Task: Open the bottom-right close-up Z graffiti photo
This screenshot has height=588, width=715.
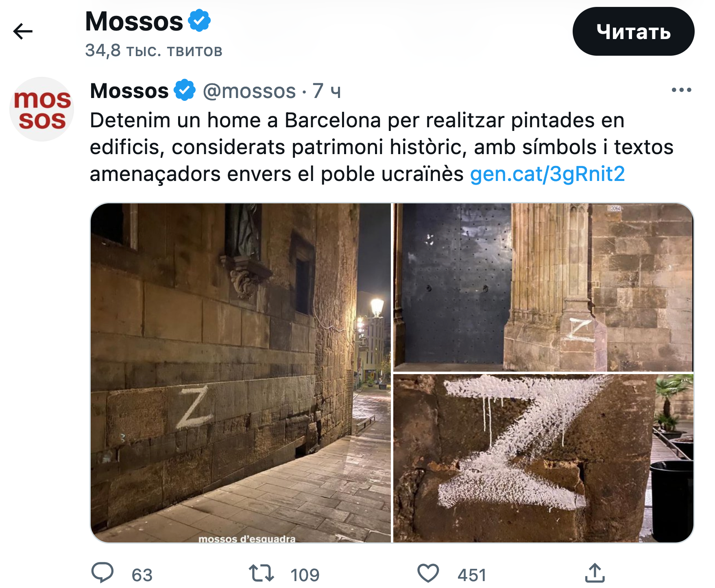Action: 543,458
